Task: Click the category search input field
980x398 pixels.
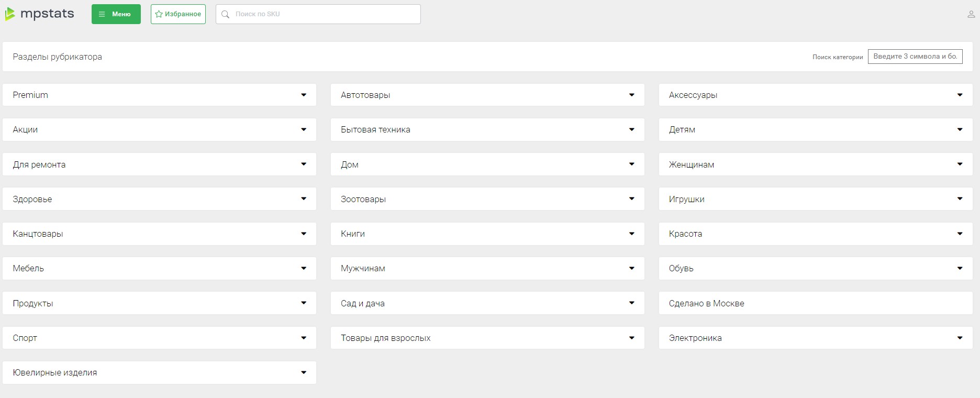Action: (x=915, y=57)
